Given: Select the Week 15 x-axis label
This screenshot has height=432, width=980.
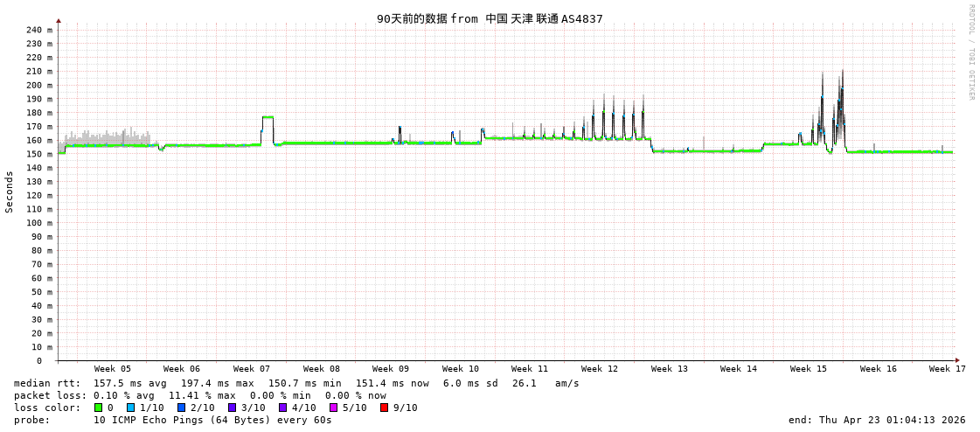Looking at the screenshot, I should pyautogui.click(x=808, y=369).
